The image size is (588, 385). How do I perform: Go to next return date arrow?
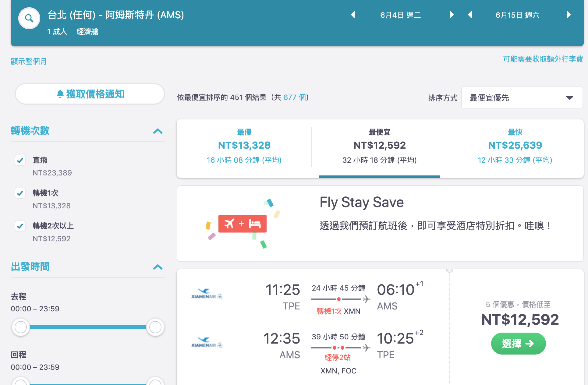click(x=569, y=15)
